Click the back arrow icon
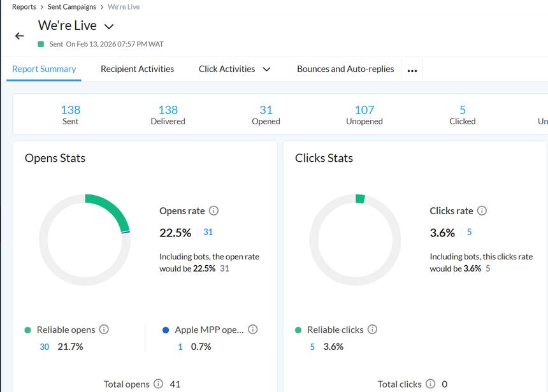Image resolution: width=548 pixels, height=392 pixels. pos(19,36)
